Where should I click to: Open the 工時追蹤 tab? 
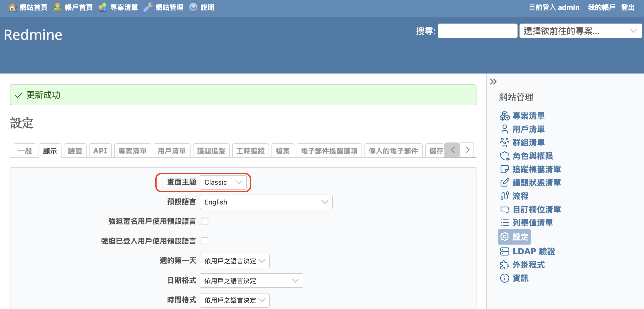click(250, 151)
